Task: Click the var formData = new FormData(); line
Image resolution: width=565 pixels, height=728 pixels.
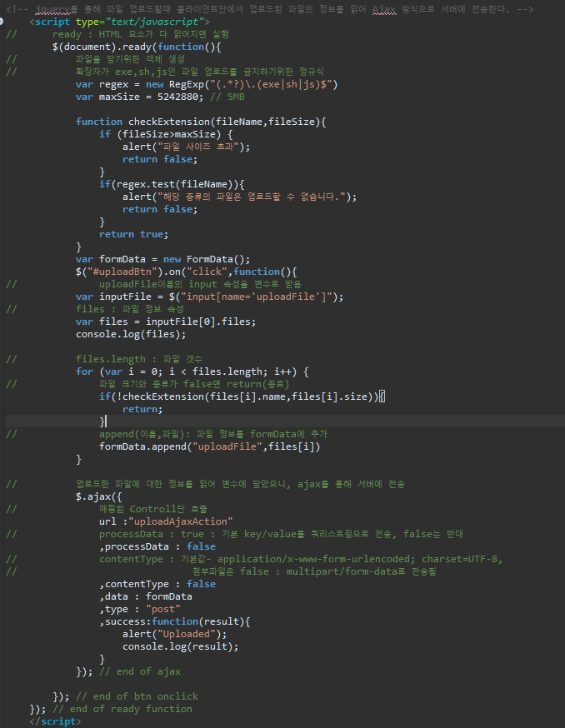Action: (x=162, y=260)
